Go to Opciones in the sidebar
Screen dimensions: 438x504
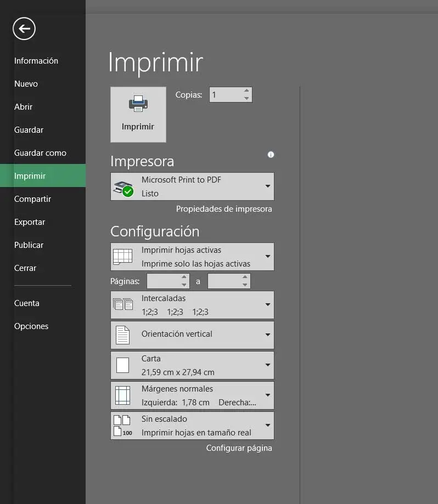31,326
